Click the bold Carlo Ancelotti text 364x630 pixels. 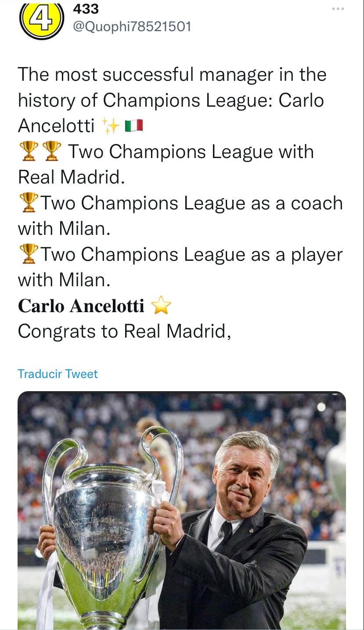click(x=81, y=306)
